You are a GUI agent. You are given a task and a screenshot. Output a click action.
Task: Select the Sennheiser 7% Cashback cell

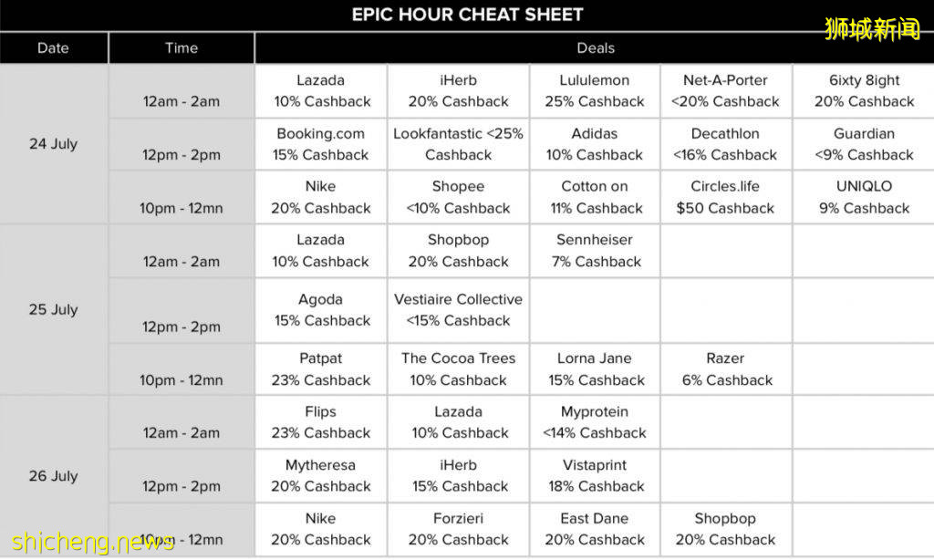coord(595,251)
